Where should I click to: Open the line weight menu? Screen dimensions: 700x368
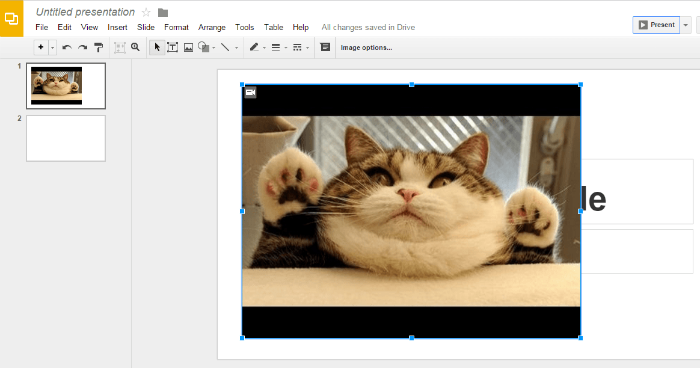[x=276, y=47]
